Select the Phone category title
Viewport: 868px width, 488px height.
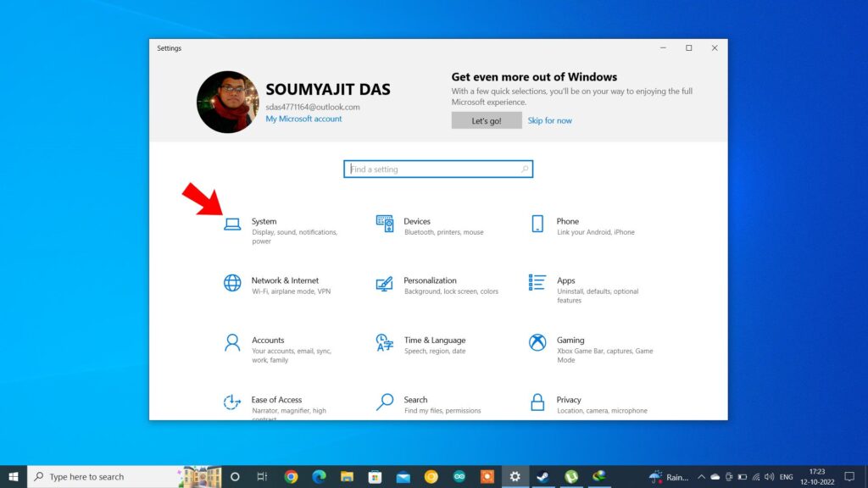click(567, 221)
